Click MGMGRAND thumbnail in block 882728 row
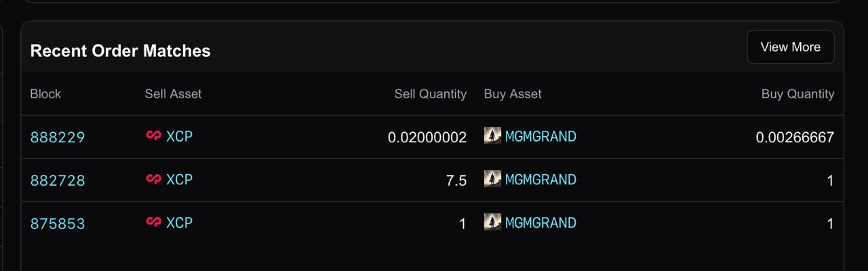Screen dimensions: 868x271 492,179
